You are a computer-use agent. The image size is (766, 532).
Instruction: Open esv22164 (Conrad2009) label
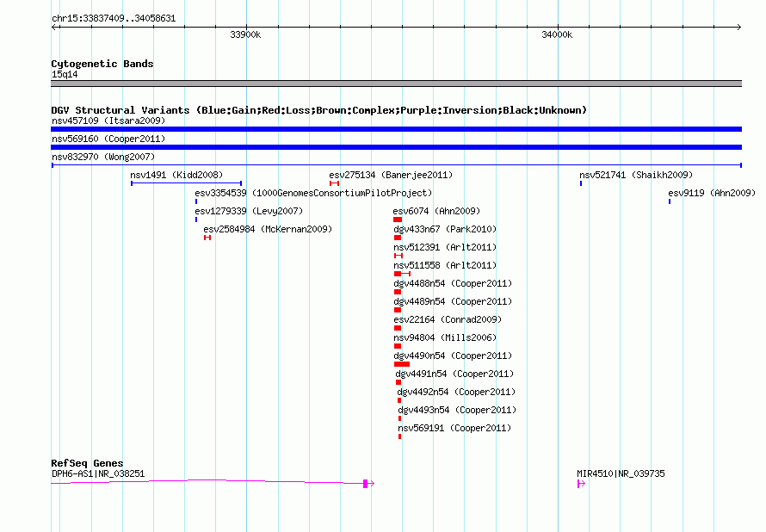448,319
